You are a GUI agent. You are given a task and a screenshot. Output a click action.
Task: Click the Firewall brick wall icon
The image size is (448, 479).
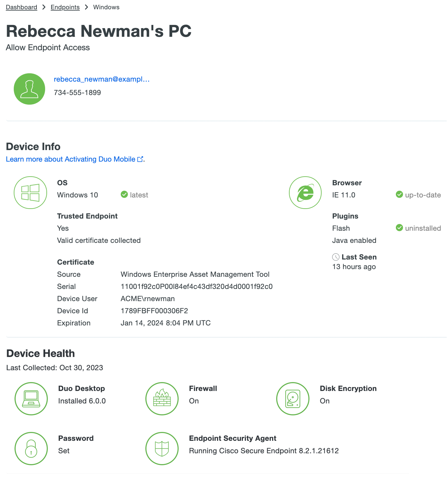click(162, 399)
